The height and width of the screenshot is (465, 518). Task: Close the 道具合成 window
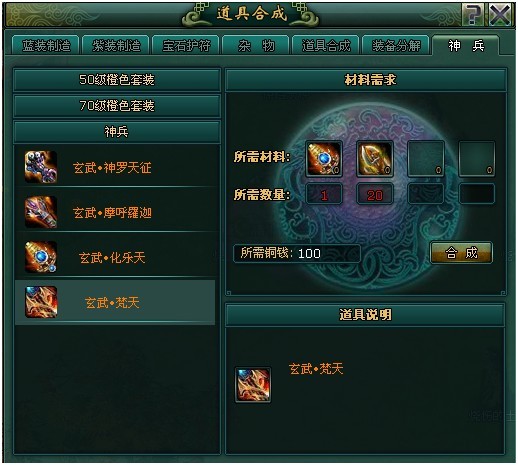(500, 14)
